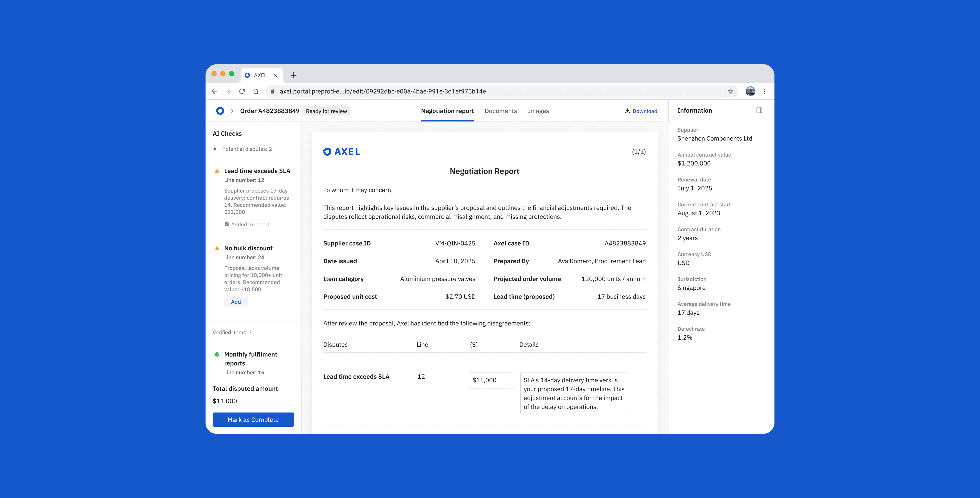The image size is (980, 498).
Task: Click the proposed unit cost $2.70 USD
Action: tap(460, 297)
